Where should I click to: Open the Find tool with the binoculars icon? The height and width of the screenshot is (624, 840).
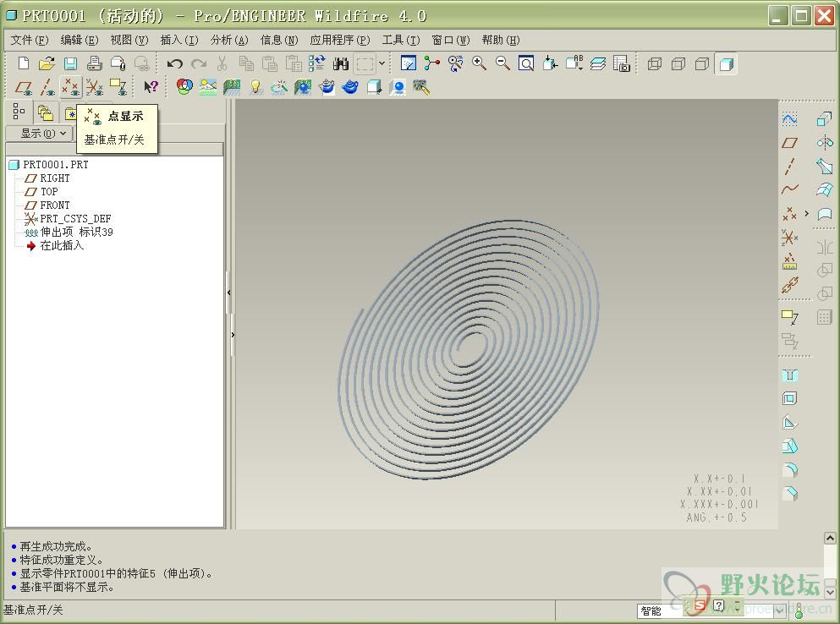[x=341, y=63]
